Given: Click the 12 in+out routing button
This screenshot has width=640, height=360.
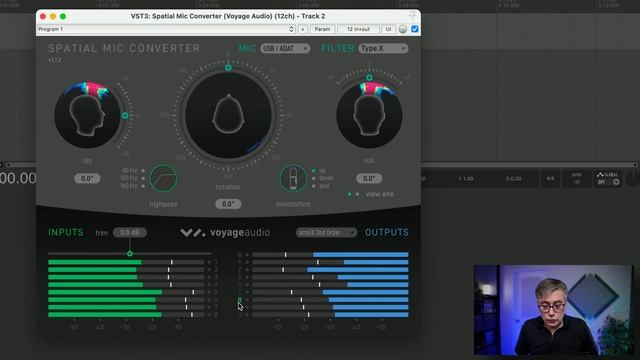Looking at the screenshot, I should (358, 29).
